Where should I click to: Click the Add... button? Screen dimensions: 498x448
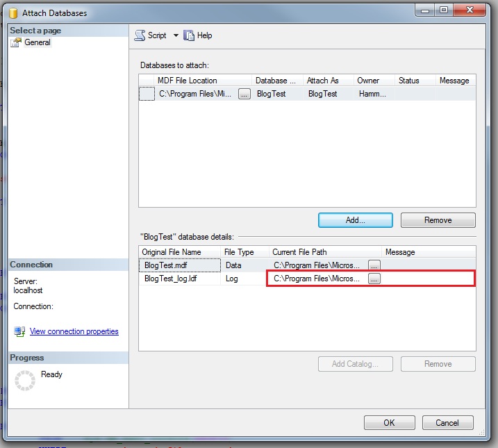click(x=355, y=220)
